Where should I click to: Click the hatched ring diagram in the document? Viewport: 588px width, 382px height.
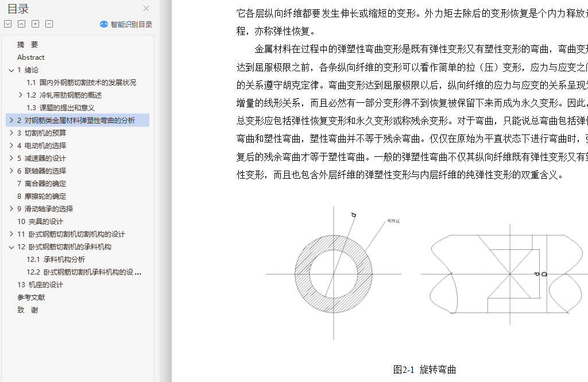[334, 273]
